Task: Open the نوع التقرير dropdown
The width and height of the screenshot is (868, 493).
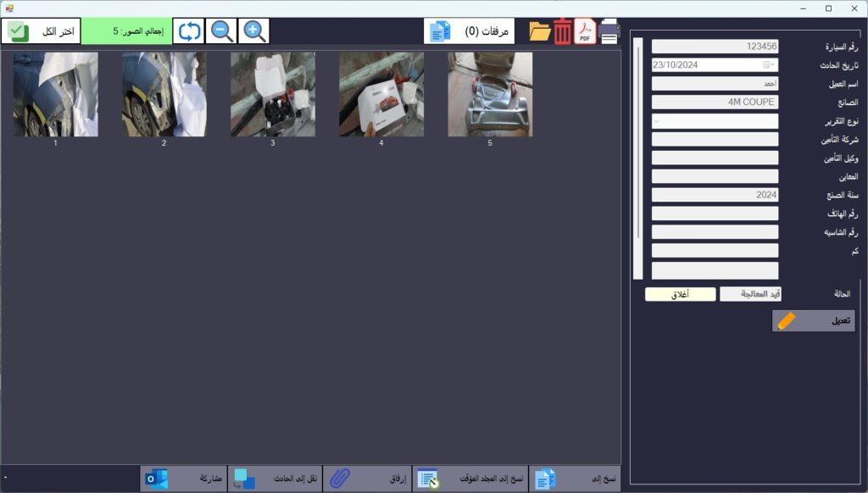Action: coord(715,119)
